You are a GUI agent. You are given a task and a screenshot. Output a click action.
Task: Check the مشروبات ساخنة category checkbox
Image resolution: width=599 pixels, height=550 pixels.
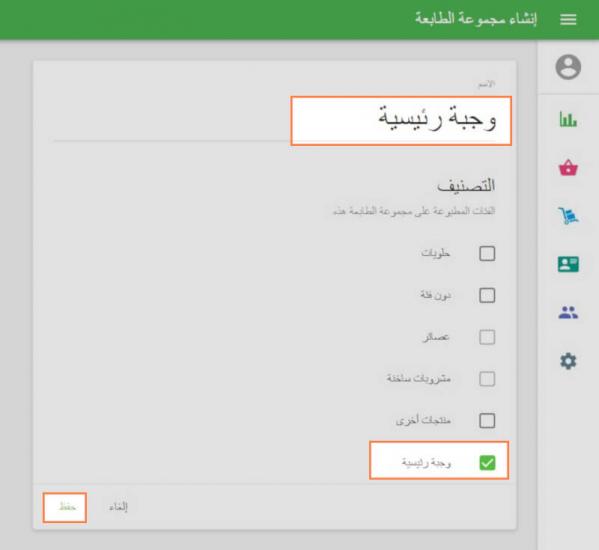pos(487,379)
